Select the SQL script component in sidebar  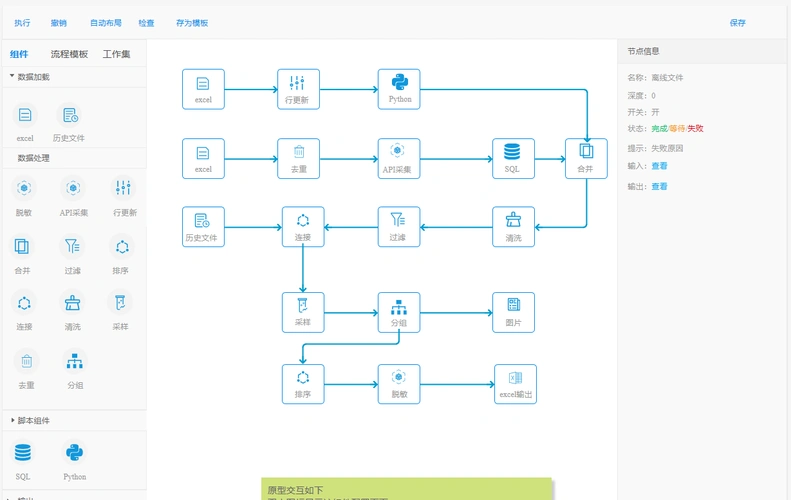click(x=23, y=453)
